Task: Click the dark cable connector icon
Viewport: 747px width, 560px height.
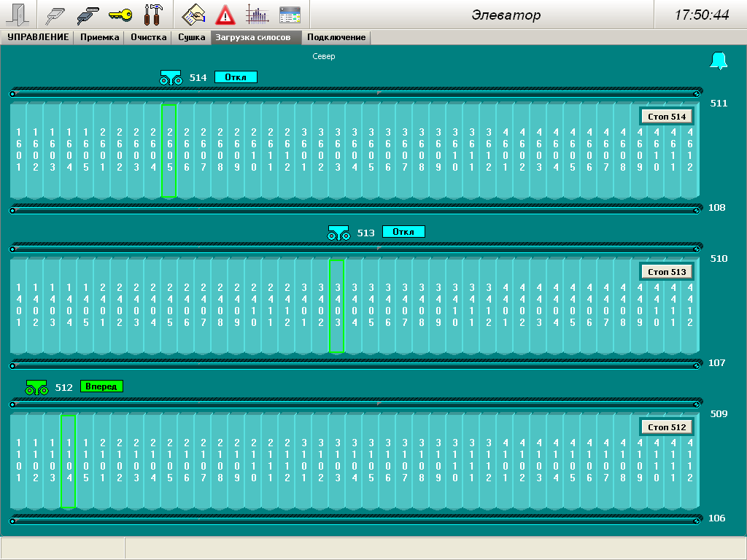Action: [x=88, y=15]
